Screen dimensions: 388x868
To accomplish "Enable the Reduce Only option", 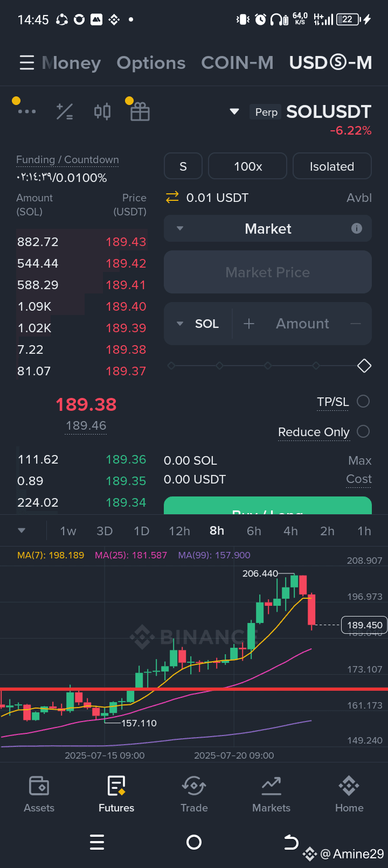I will click(363, 431).
